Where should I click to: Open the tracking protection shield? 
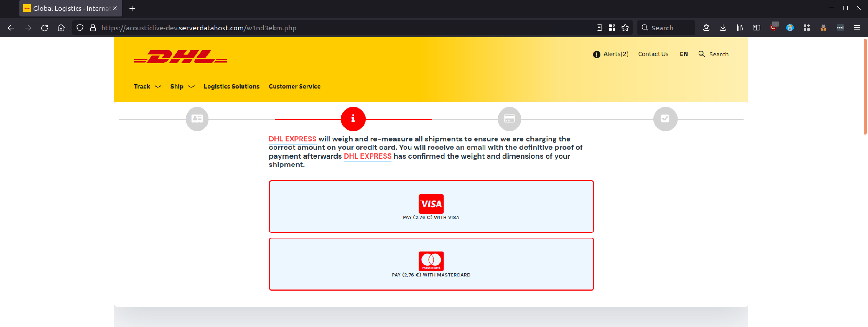click(x=80, y=28)
